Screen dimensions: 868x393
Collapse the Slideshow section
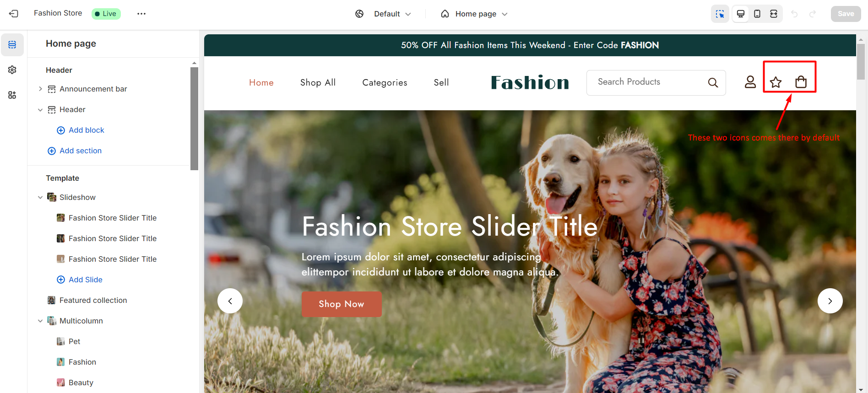pyautogui.click(x=40, y=197)
